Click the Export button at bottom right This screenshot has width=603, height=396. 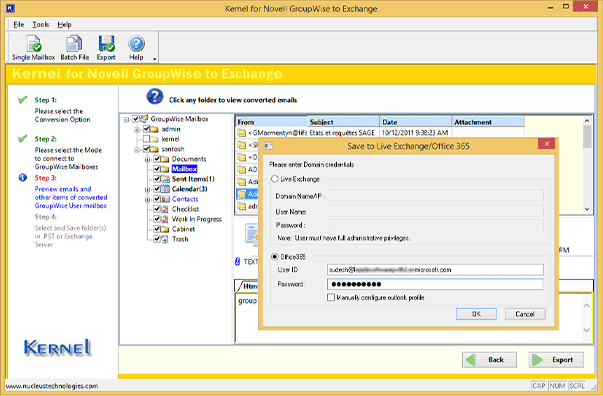556,360
